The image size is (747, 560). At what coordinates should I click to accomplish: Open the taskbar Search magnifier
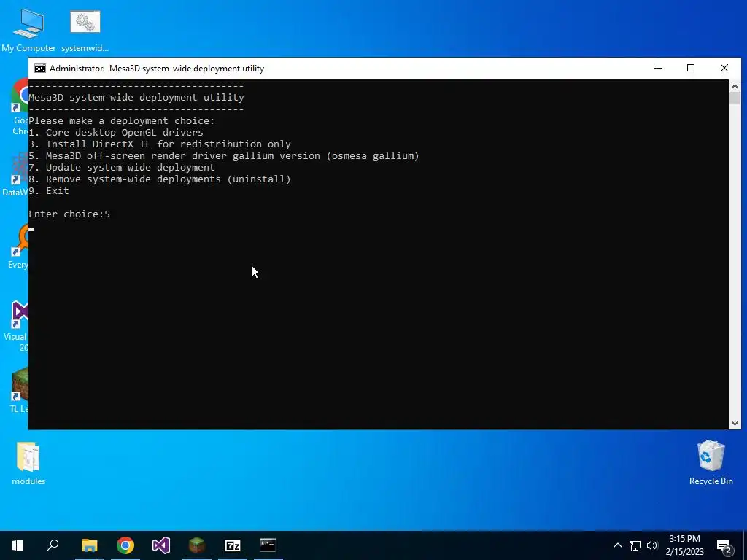click(53, 545)
